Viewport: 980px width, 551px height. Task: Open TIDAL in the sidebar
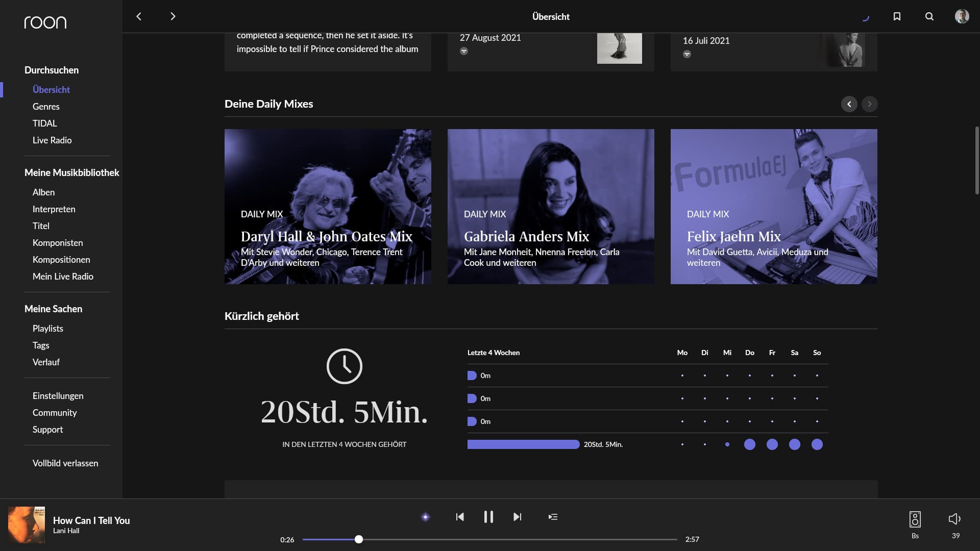tap(45, 123)
